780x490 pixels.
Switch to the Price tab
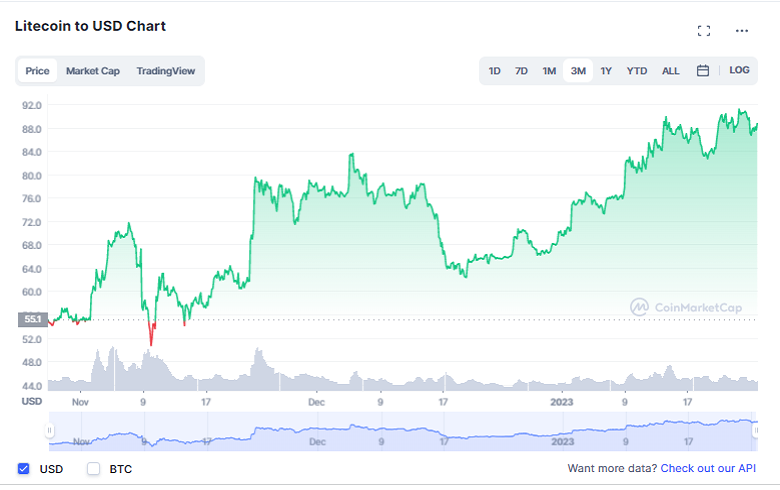[x=37, y=71]
